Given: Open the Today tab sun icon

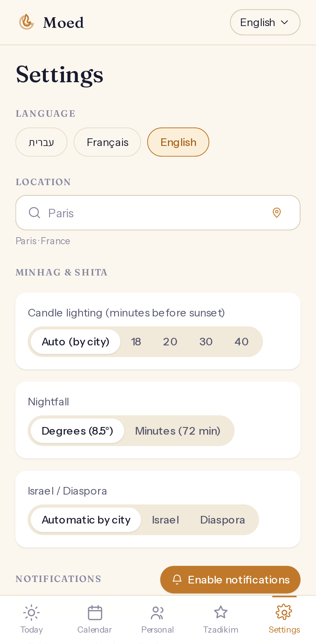Looking at the screenshot, I should click(32, 612).
